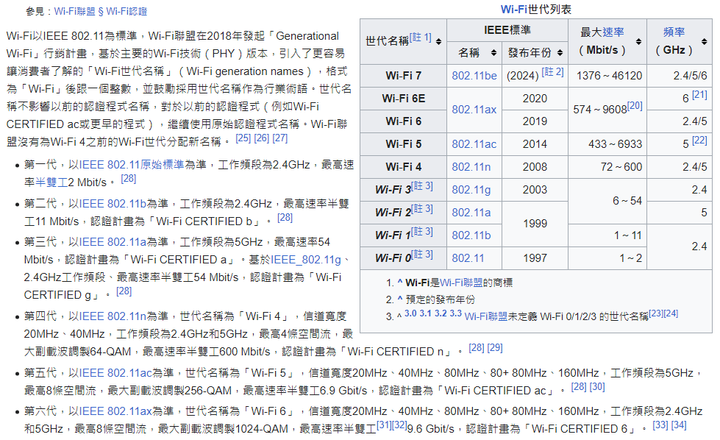Jump back via footnote 3.3 link
This screenshot has height=440, width=720.
(456, 314)
